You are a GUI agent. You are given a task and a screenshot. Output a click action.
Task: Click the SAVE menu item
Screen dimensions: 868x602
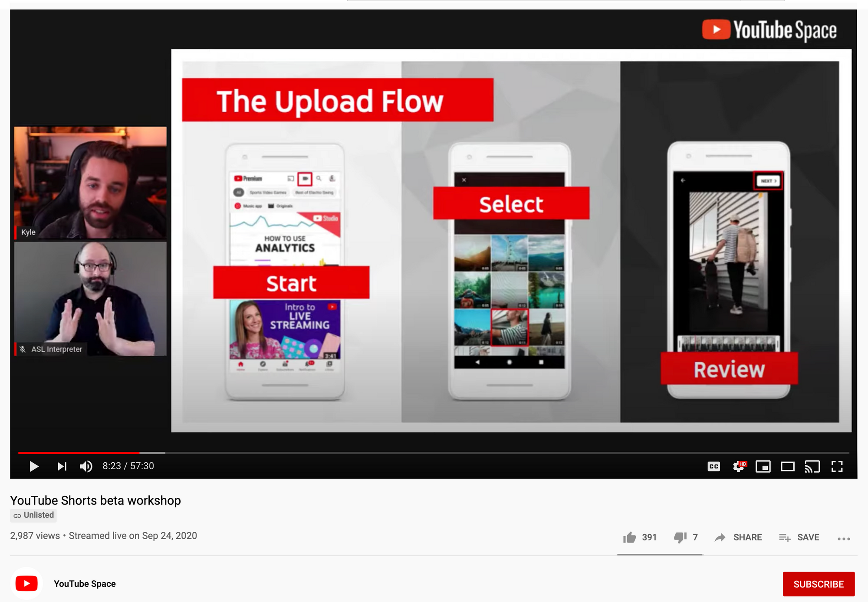pos(800,536)
